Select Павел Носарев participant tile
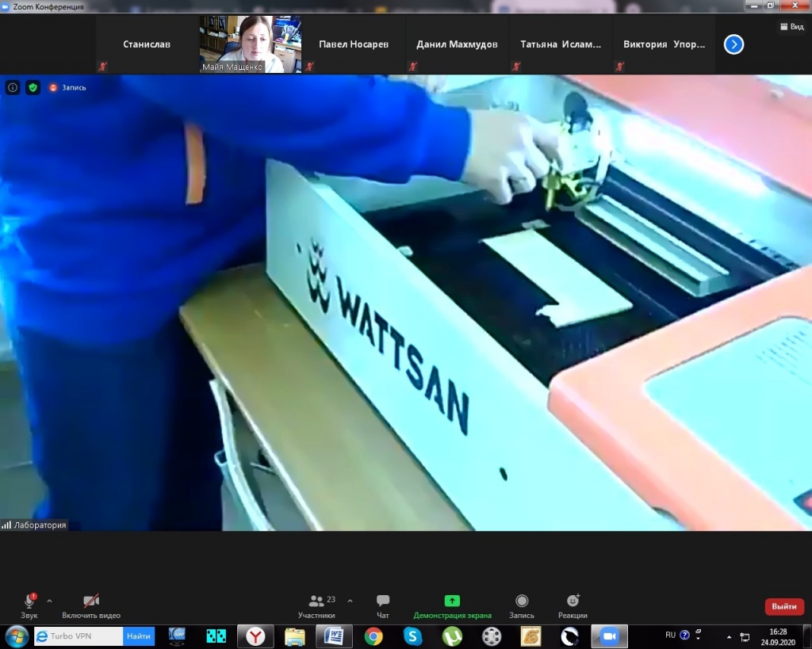This screenshot has width=812, height=649. (x=354, y=44)
